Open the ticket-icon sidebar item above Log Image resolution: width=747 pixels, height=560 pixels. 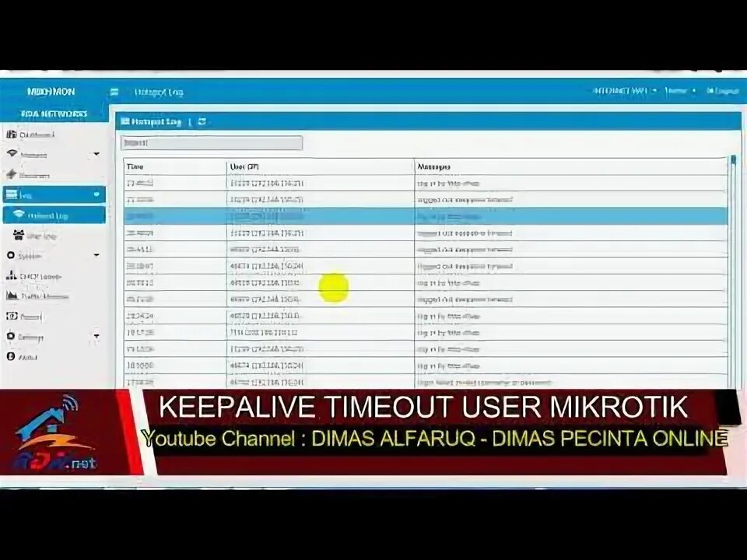click(54, 175)
